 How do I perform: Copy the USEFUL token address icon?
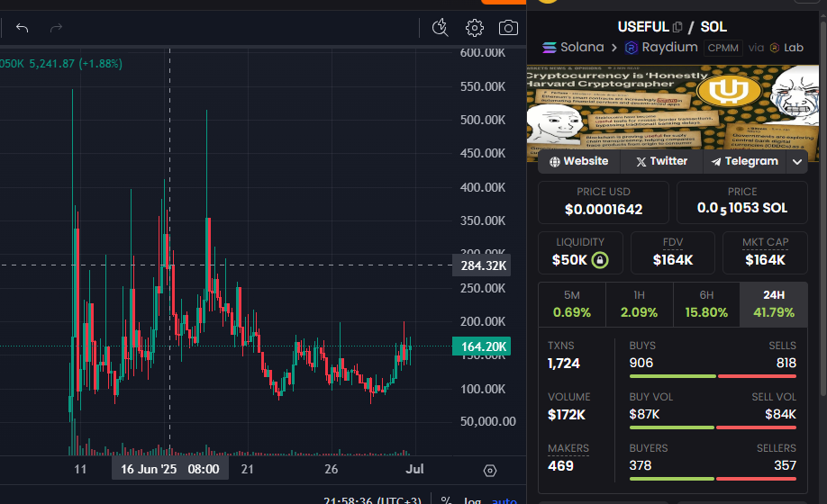(677, 26)
